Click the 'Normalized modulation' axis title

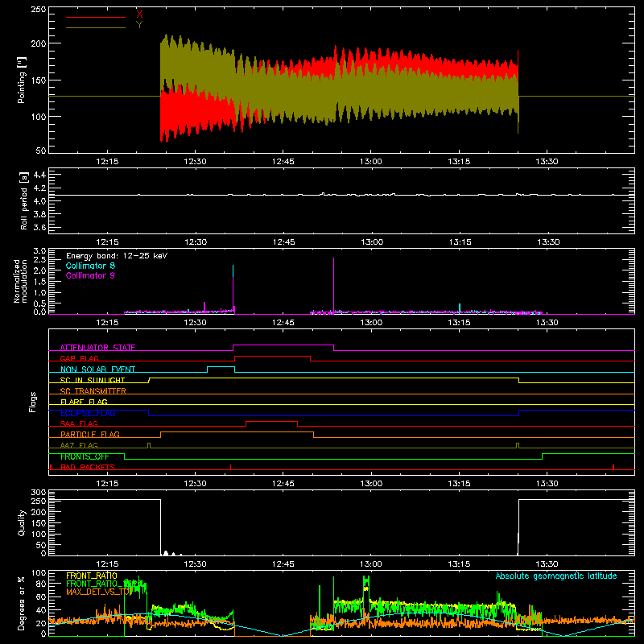tap(20, 281)
